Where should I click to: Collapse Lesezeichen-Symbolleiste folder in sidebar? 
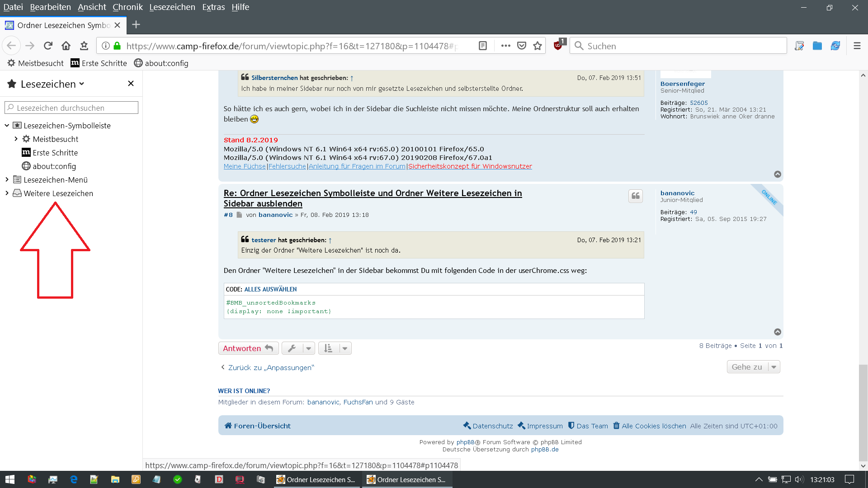pyautogui.click(x=7, y=126)
